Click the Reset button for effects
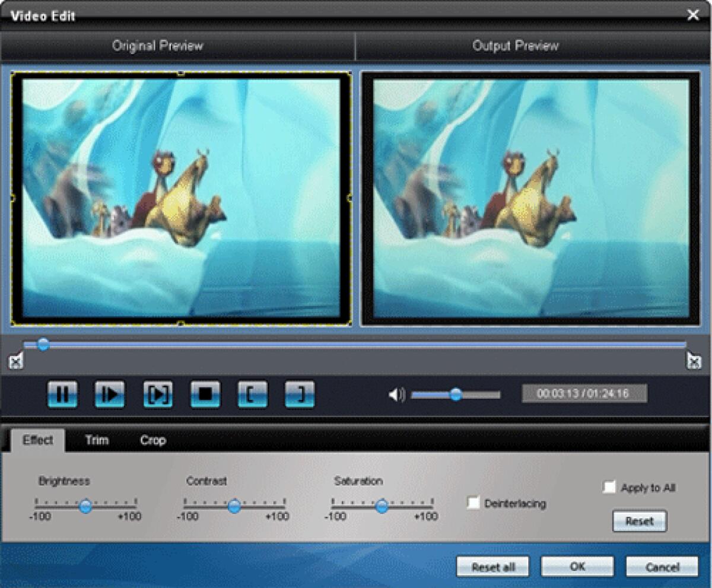The width and height of the screenshot is (712, 588). point(640,521)
